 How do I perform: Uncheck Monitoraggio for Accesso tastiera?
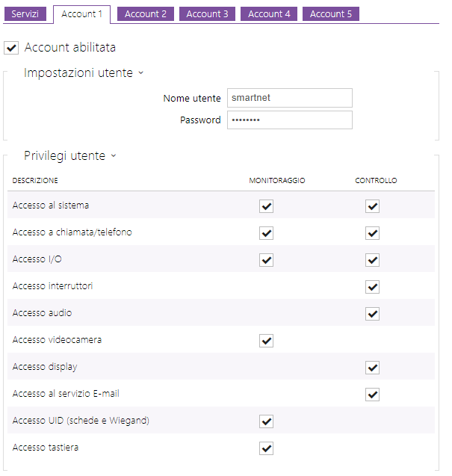pyautogui.click(x=267, y=448)
